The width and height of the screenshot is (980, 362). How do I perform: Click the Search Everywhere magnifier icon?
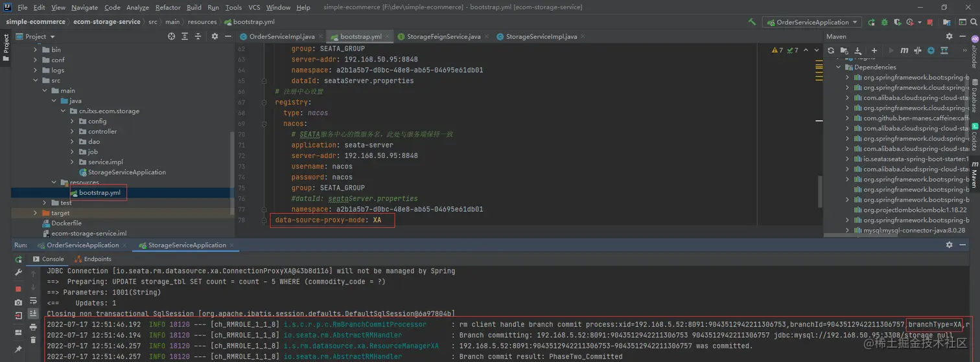point(974,22)
